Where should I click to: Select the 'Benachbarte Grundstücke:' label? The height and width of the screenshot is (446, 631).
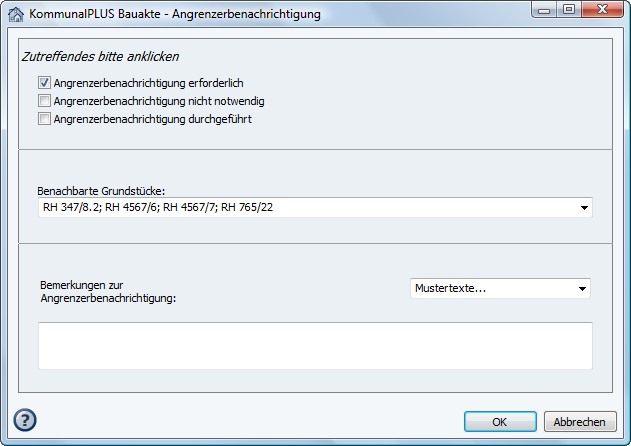click(100, 190)
